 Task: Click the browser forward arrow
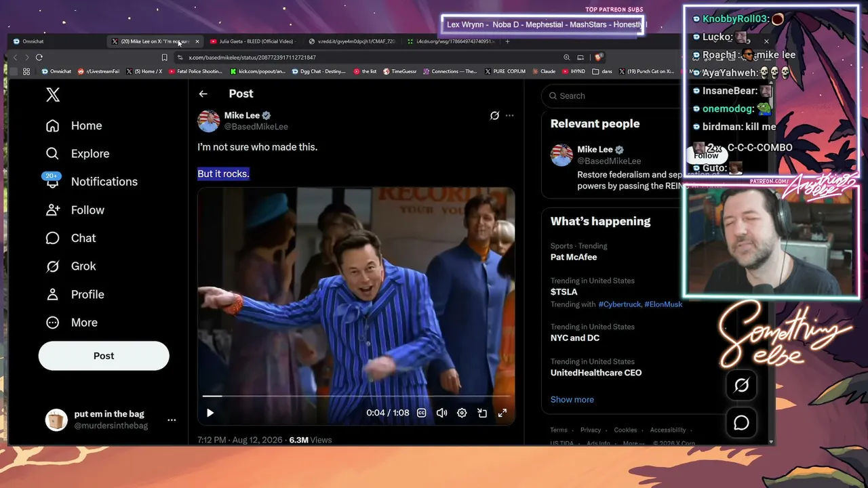point(27,58)
